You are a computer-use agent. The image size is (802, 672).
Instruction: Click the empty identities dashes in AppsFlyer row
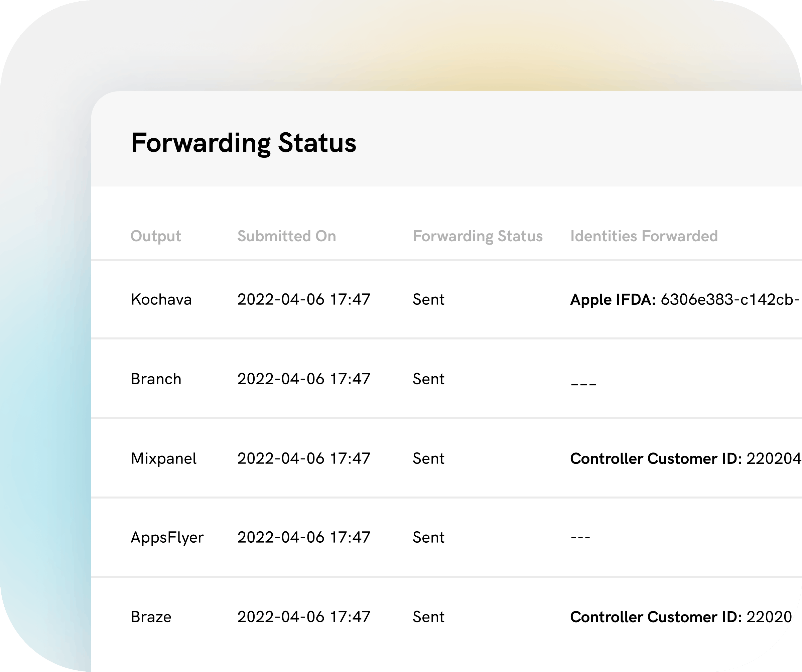tap(580, 538)
